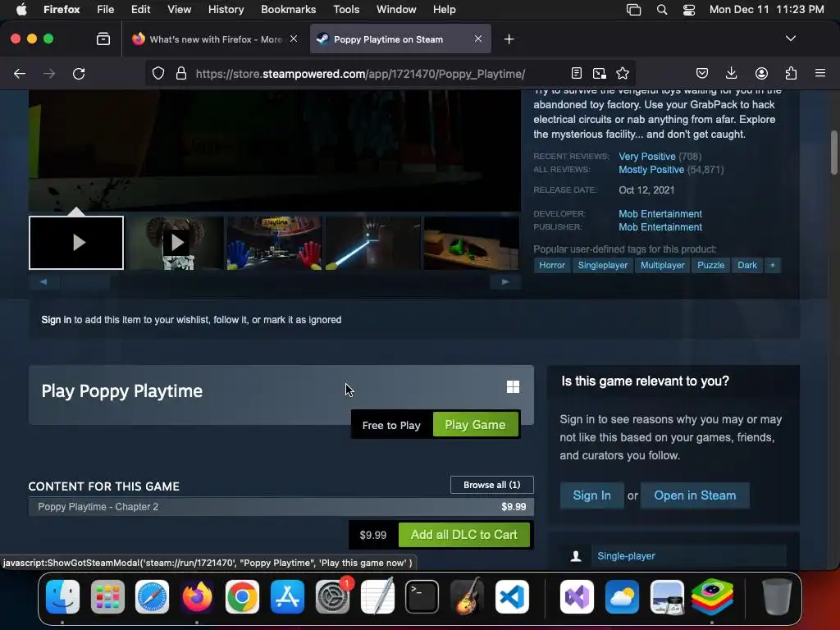The height and width of the screenshot is (630, 840).
Task: Play the second trailer thumbnail with doll
Action: [176, 243]
